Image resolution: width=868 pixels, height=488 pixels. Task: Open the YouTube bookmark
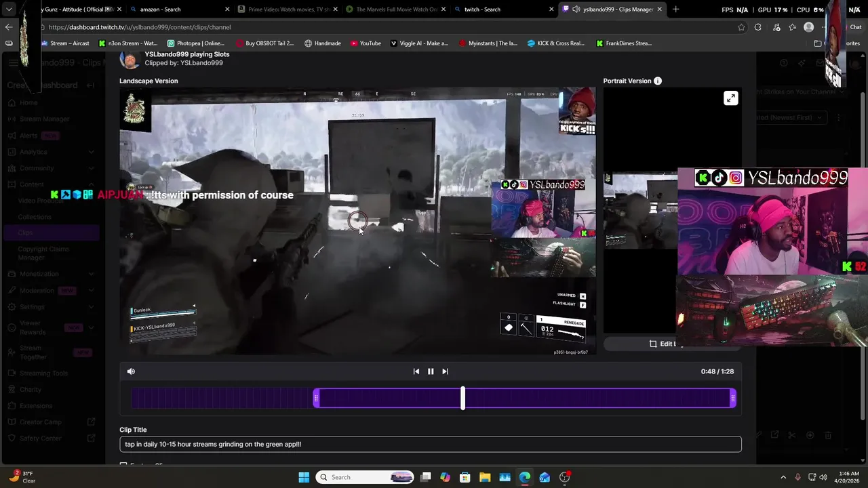[366, 43]
